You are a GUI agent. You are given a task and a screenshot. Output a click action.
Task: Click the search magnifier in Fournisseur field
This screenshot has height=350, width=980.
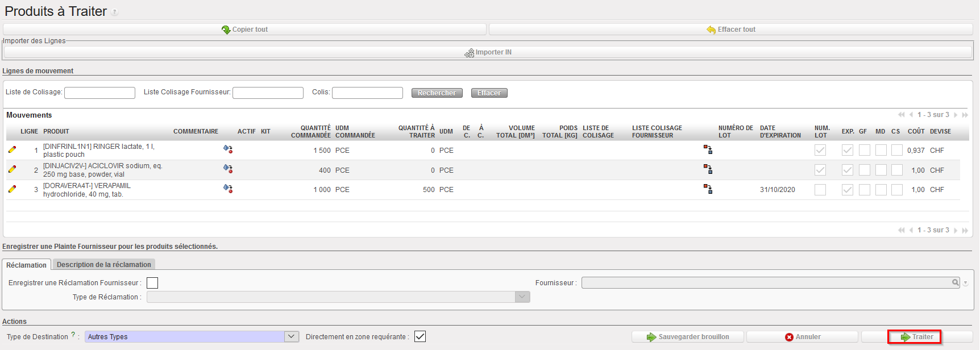coord(956,282)
